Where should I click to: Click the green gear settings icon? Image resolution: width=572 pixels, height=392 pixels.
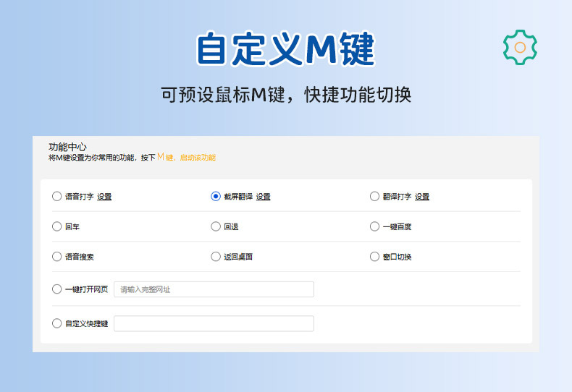pyautogui.click(x=519, y=48)
